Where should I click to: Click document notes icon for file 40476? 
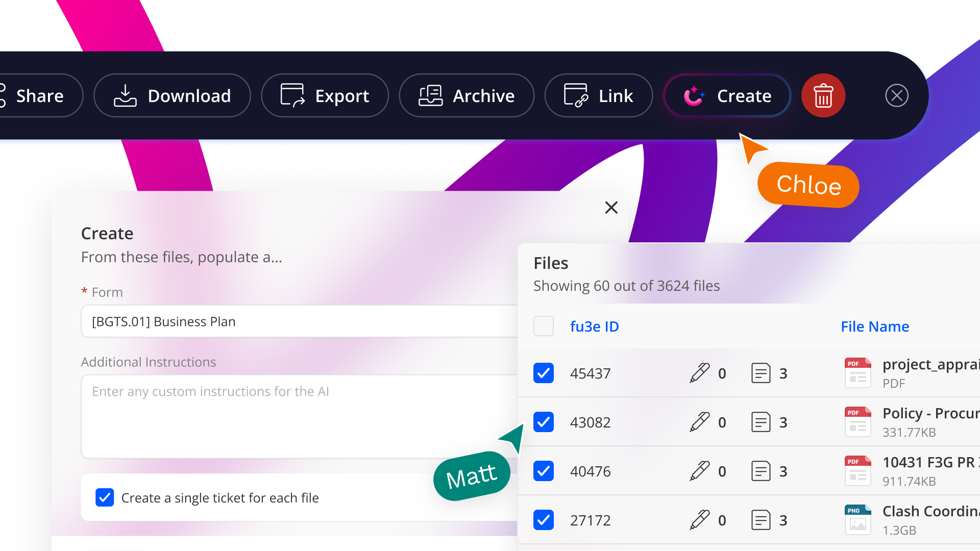(761, 471)
